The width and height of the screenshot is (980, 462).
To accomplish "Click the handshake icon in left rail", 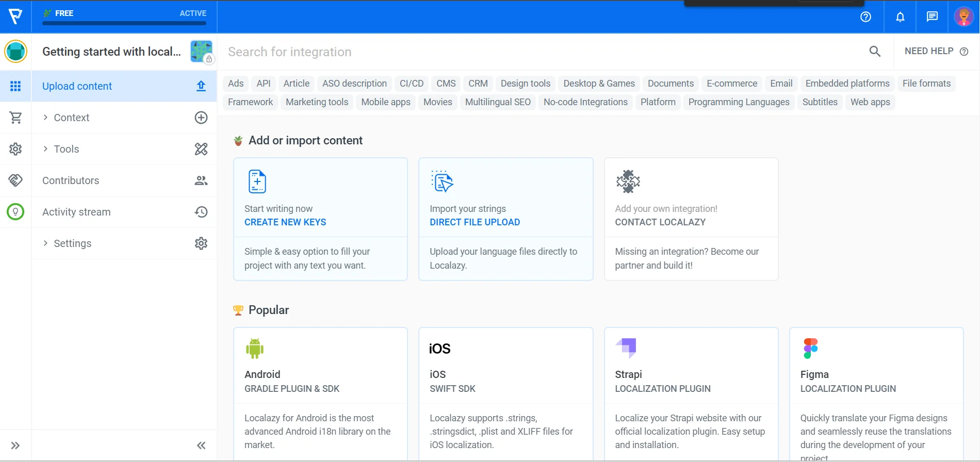I will (15, 180).
